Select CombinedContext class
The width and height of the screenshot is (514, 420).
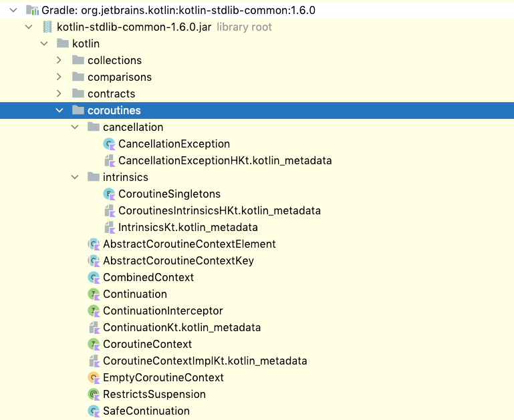coord(148,278)
